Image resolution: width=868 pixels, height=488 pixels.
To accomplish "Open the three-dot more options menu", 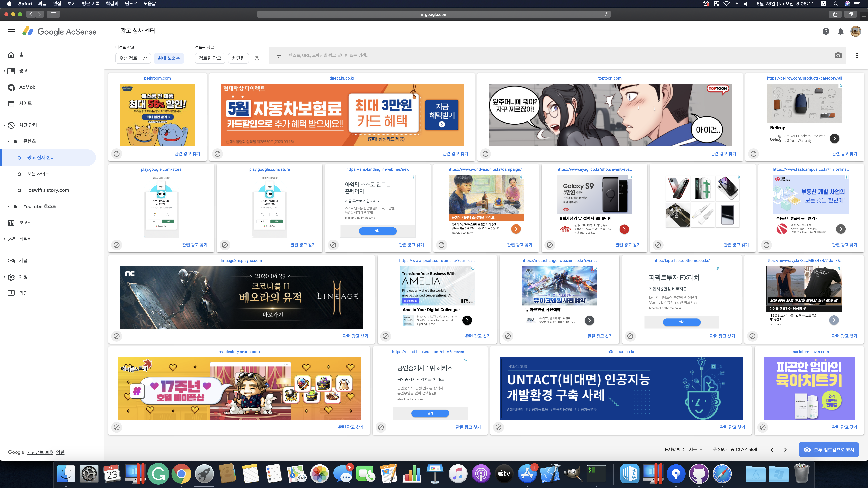I will 857,56.
